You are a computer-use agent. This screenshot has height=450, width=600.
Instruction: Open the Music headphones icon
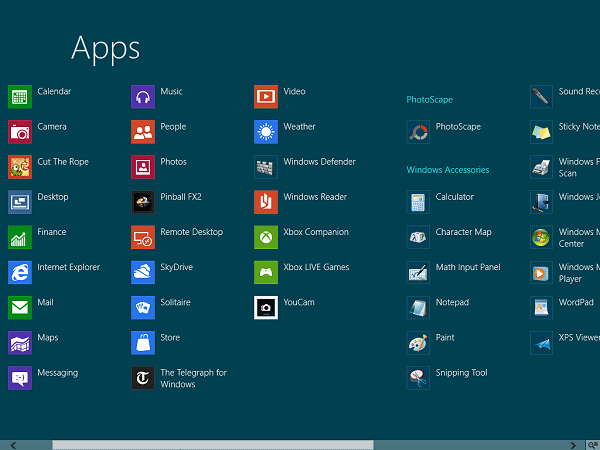tap(143, 97)
